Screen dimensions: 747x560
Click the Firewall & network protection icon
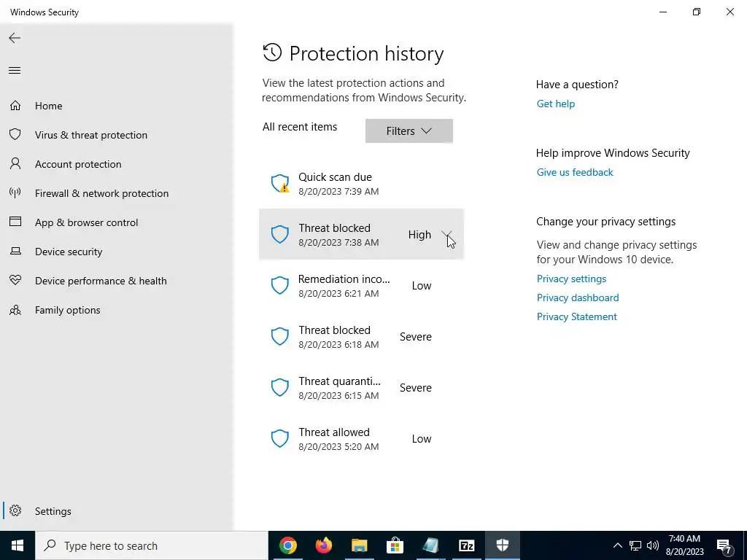tap(15, 193)
